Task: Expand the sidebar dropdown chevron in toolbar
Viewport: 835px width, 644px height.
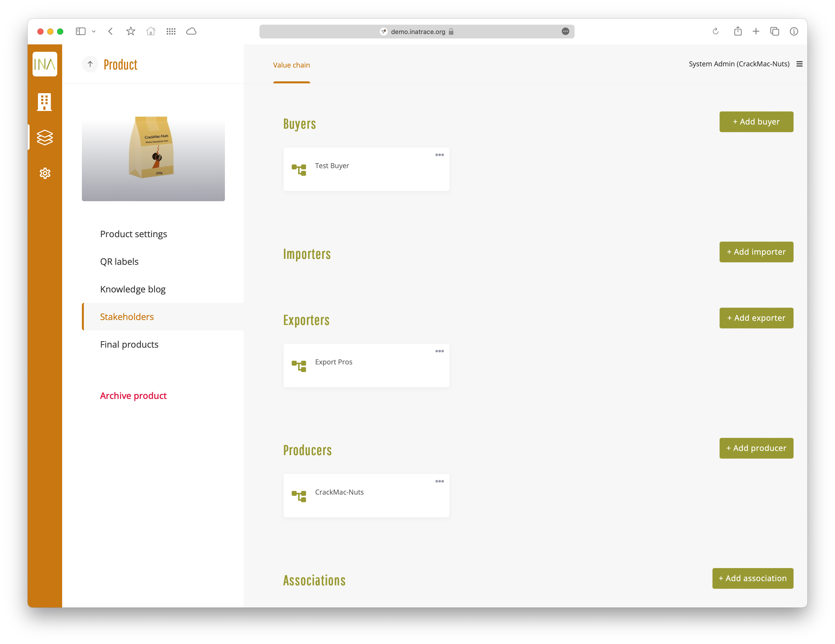Action: click(94, 31)
